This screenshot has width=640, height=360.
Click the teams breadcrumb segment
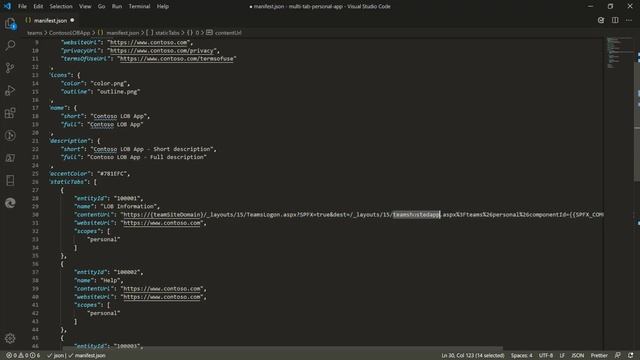[x=35, y=33]
